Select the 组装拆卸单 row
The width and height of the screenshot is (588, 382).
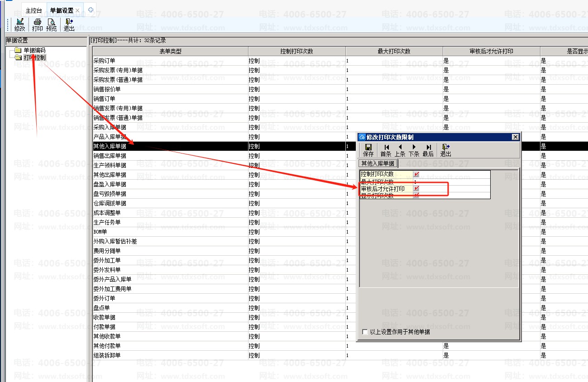(x=340, y=355)
